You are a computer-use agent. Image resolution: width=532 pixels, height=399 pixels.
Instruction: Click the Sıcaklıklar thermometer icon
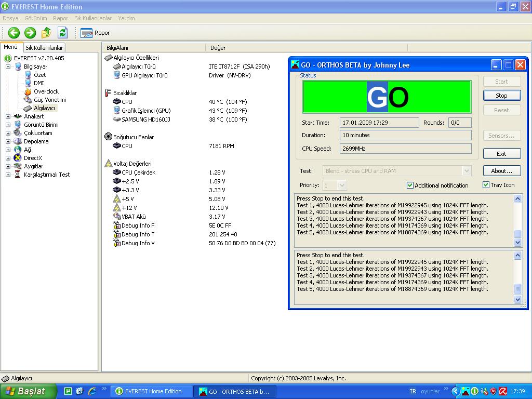click(x=108, y=92)
